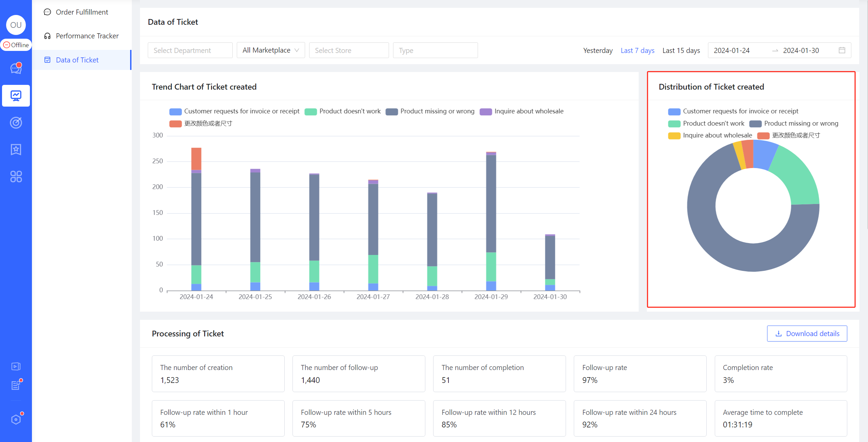The width and height of the screenshot is (868, 442).
Task: Click 'The number of follow-up' card
Action: (359, 374)
